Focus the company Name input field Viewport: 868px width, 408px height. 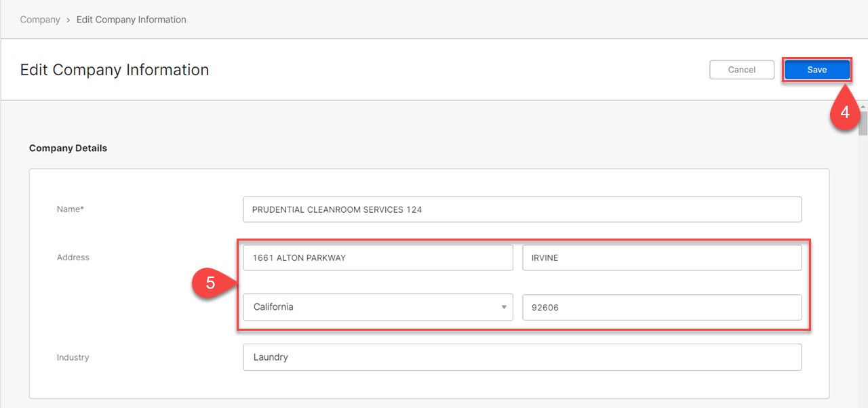click(522, 209)
